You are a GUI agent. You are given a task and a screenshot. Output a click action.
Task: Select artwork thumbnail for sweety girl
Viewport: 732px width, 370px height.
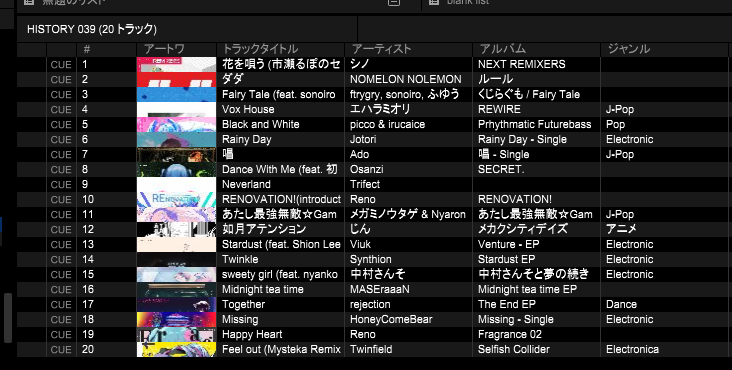176,274
